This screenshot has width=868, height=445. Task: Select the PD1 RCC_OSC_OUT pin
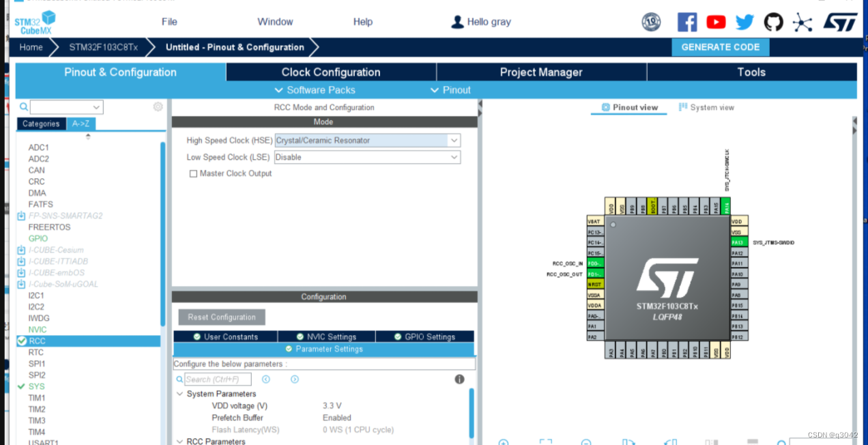(596, 274)
